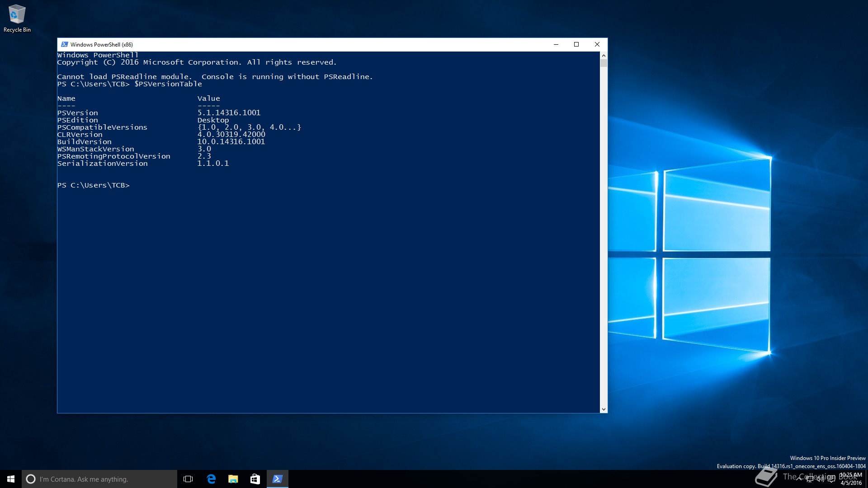
Task: Click the PSCompatibleVersions value list
Action: click(249, 127)
